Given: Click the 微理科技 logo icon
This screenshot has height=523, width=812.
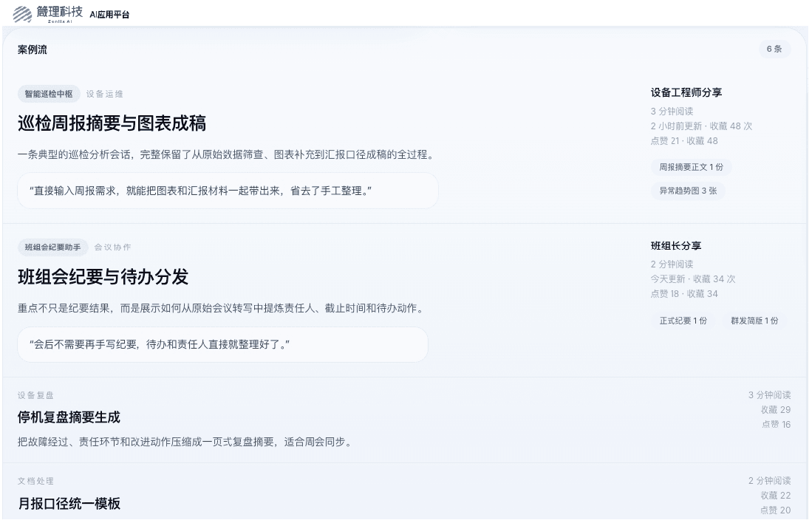Looking at the screenshot, I should pos(22,14).
